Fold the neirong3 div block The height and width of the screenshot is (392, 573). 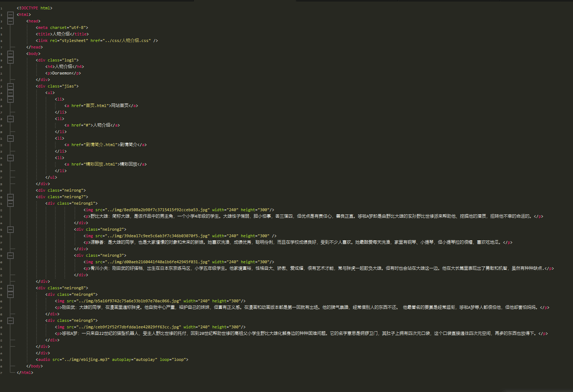[10, 256]
